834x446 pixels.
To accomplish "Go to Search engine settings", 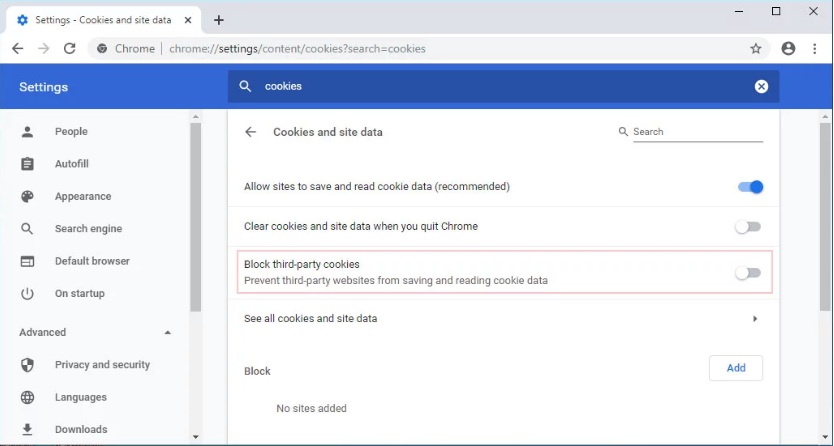I will pyautogui.click(x=88, y=229).
